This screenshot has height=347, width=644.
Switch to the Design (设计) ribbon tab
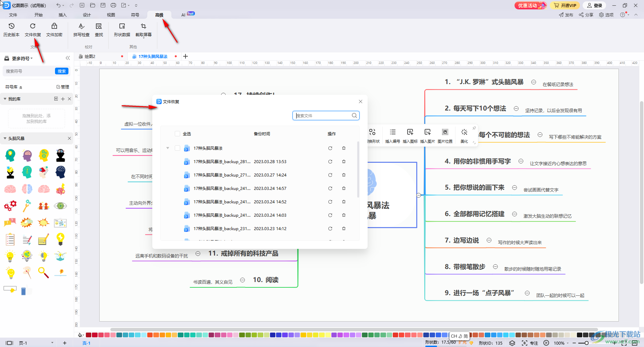click(87, 15)
